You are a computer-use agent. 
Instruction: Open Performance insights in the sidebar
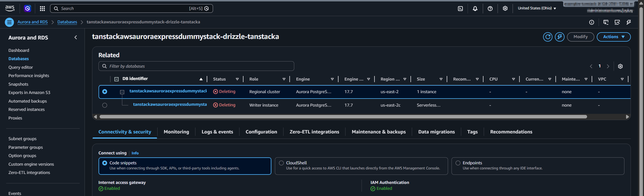(x=29, y=76)
